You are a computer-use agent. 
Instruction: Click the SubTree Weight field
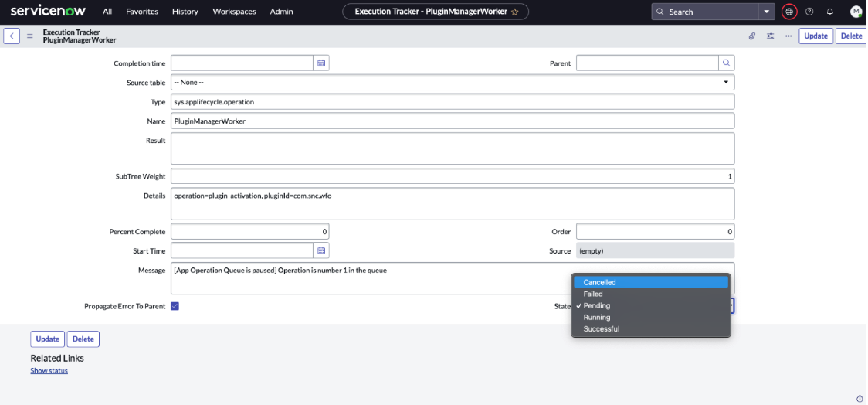tap(453, 176)
